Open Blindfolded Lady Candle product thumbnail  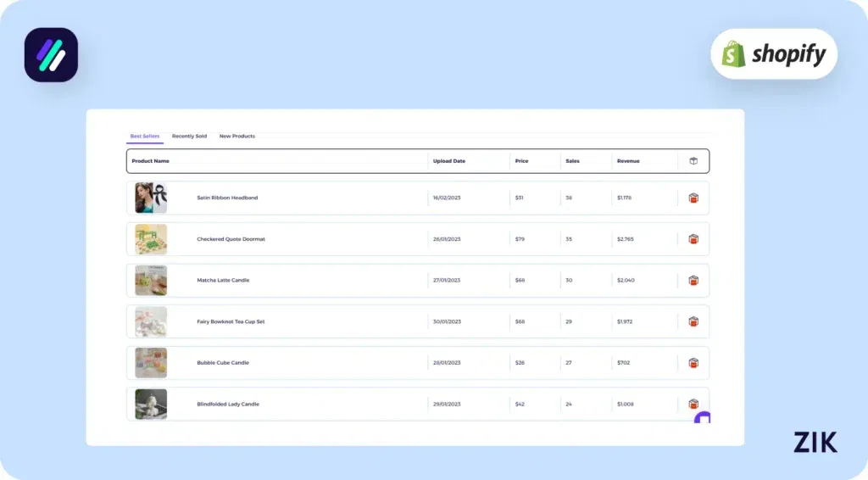[151, 405]
